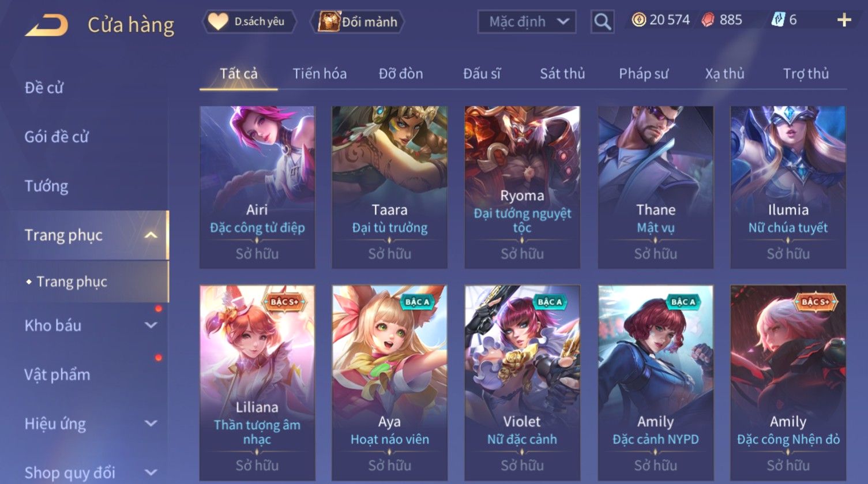Click the red ruby currency icon
The height and width of the screenshot is (484, 868).
pos(708,20)
